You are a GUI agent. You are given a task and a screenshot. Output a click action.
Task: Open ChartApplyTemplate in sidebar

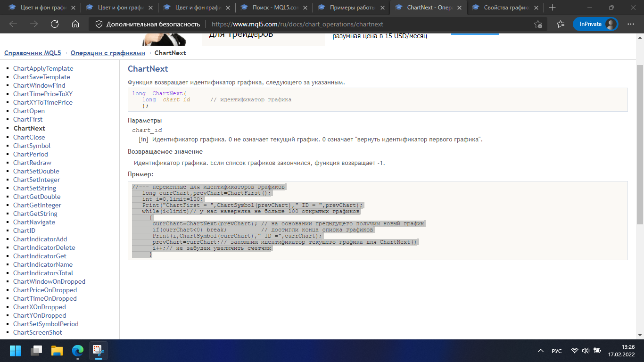point(43,68)
